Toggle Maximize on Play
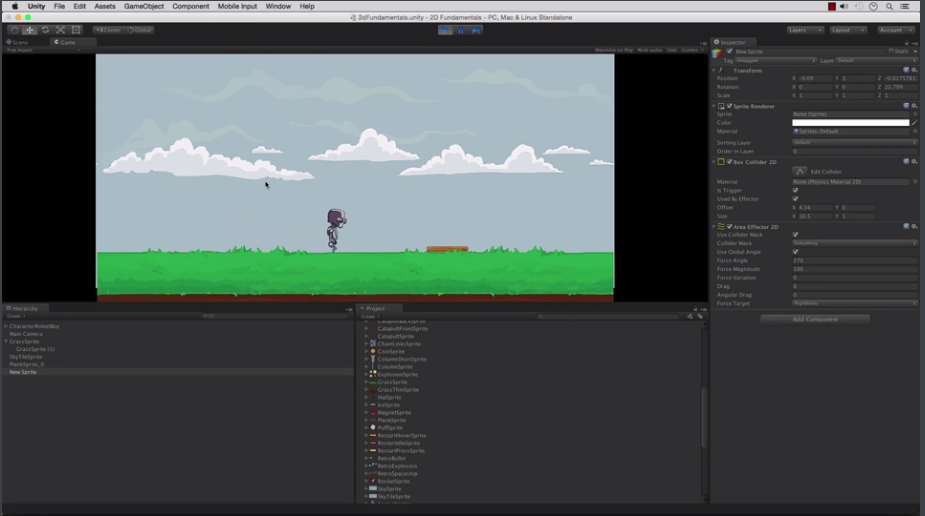Image resolution: width=925 pixels, height=516 pixels. point(614,50)
